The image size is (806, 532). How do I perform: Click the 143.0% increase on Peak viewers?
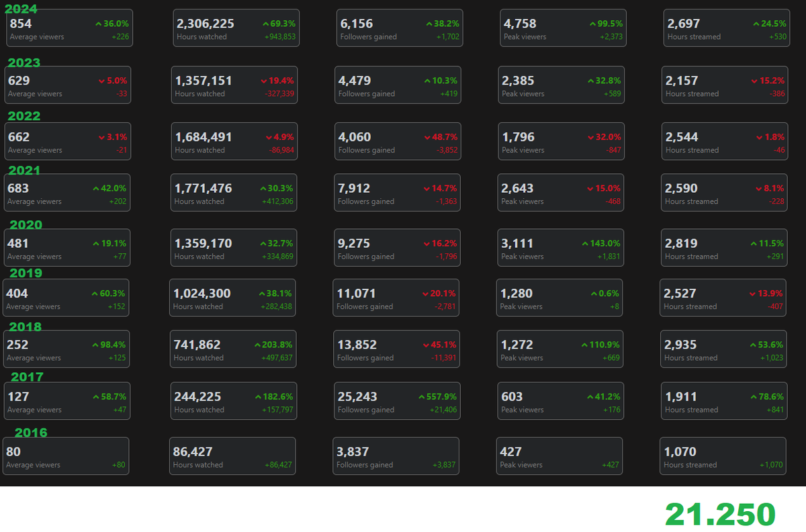[x=601, y=243]
